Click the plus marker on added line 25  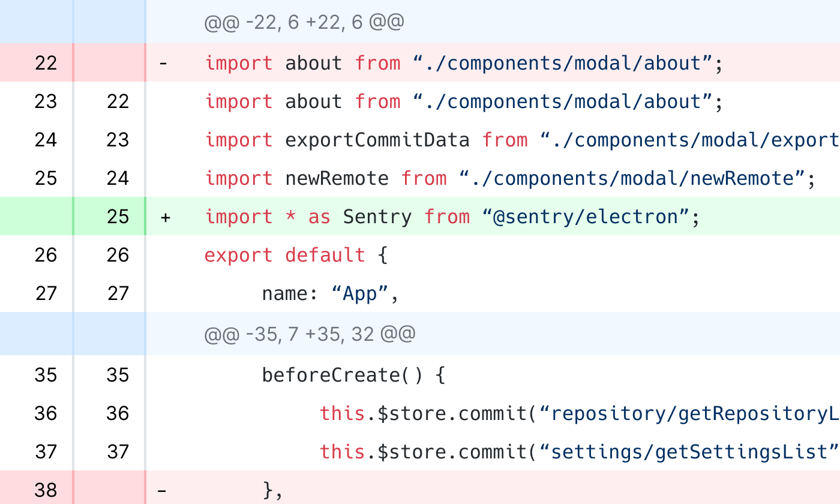pyautogui.click(x=165, y=217)
